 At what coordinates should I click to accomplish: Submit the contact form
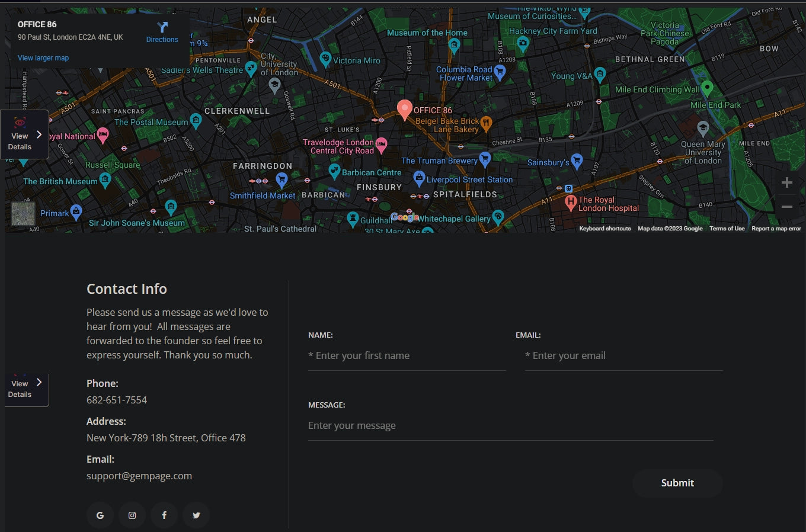point(677,483)
